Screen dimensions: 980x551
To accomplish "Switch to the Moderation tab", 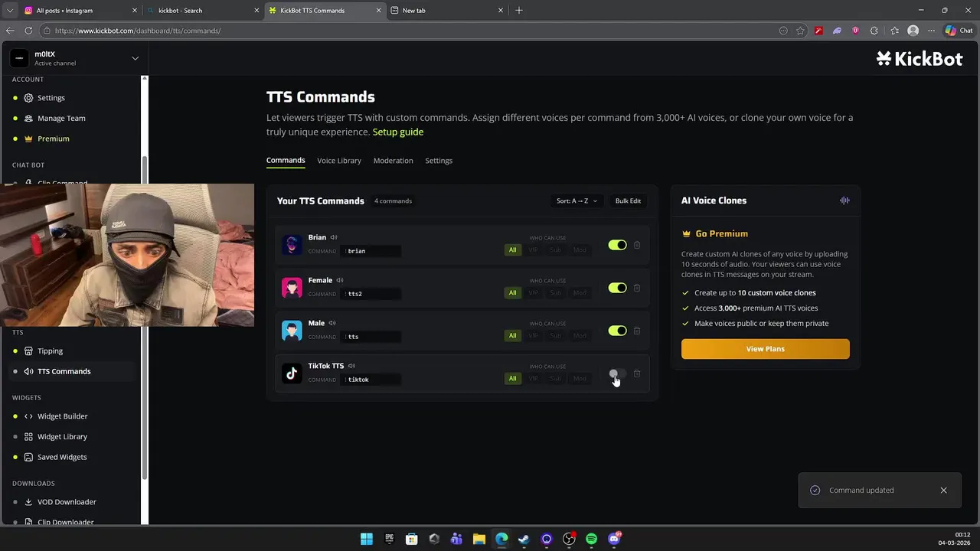I will (393, 160).
